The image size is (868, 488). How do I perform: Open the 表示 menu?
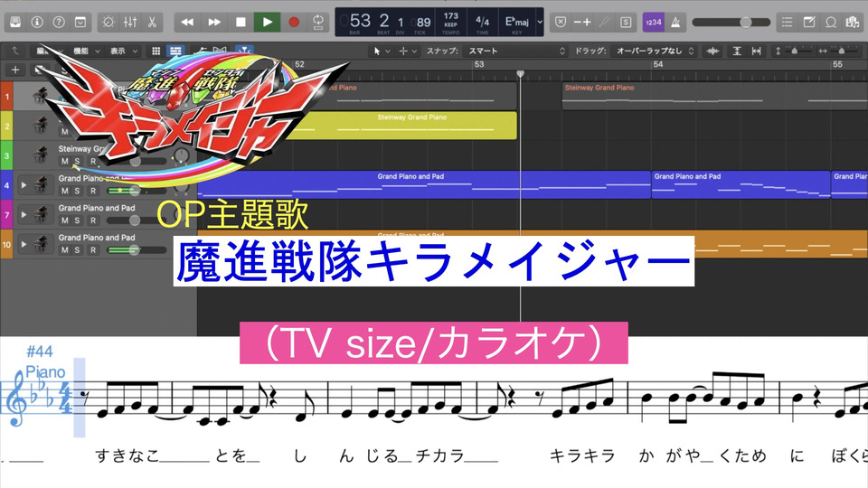pos(123,51)
